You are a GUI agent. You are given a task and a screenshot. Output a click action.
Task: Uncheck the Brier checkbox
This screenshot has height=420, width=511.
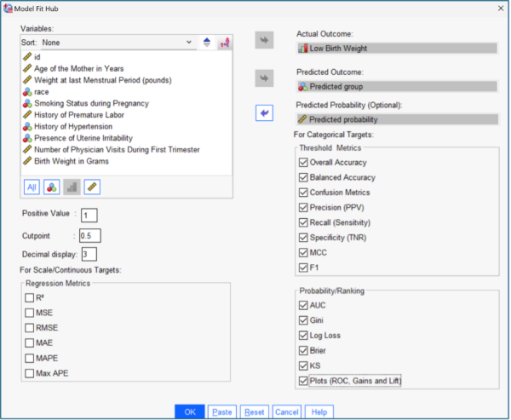pos(303,350)
